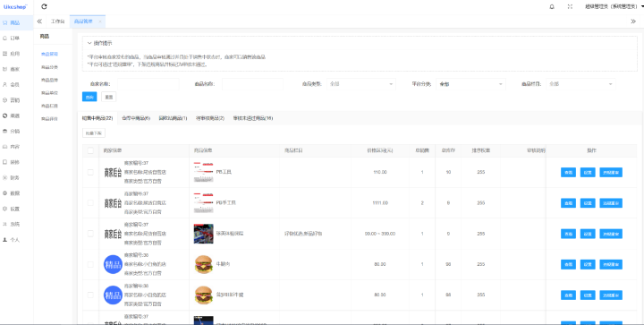The height and width of the screenshot is (325, 644).
Task: Open the administrator account dropdown
Action: [614, 6]
